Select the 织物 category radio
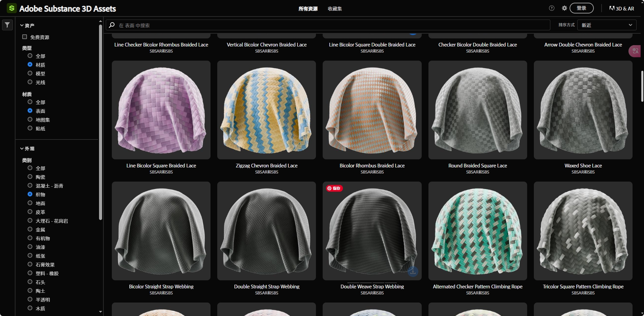 tap(30, 194)
